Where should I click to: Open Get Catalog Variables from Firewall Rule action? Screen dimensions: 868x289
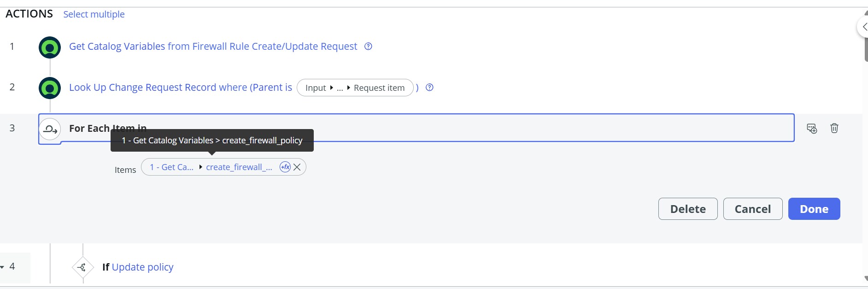click(x=213, y=47)
